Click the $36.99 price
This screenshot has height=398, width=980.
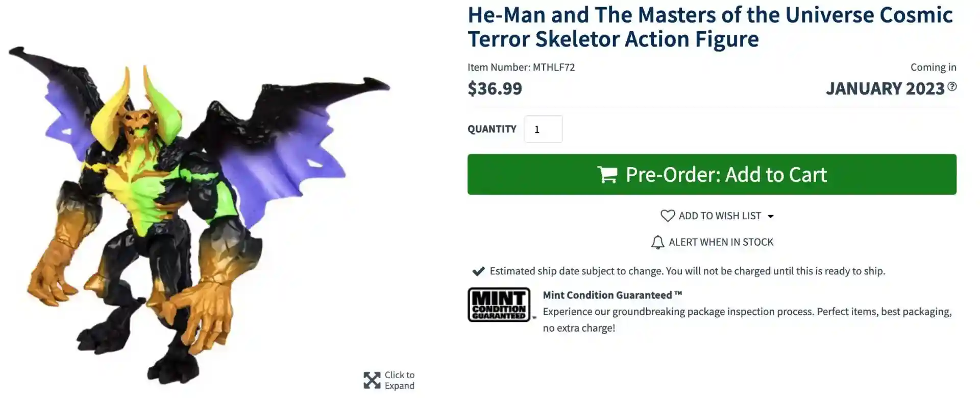click(x=495, y=88)
